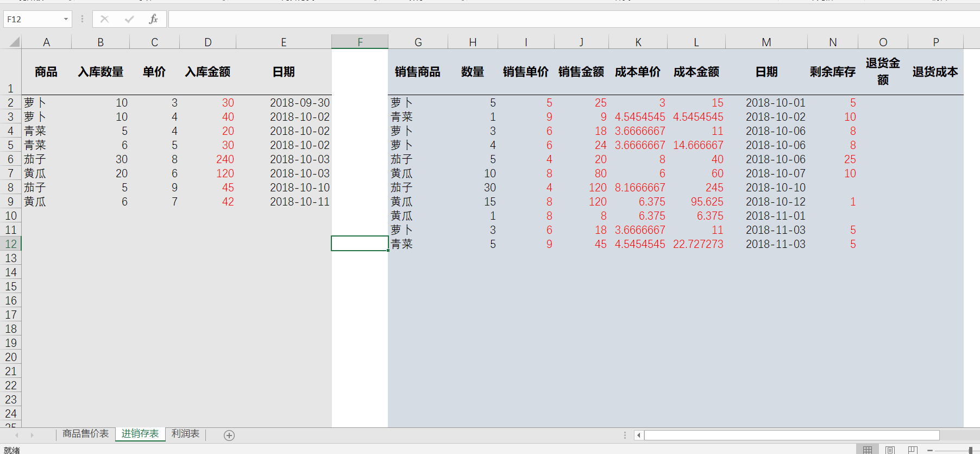Click the sales date 2018-11-01
980x454 pixels.
(767, 216)
